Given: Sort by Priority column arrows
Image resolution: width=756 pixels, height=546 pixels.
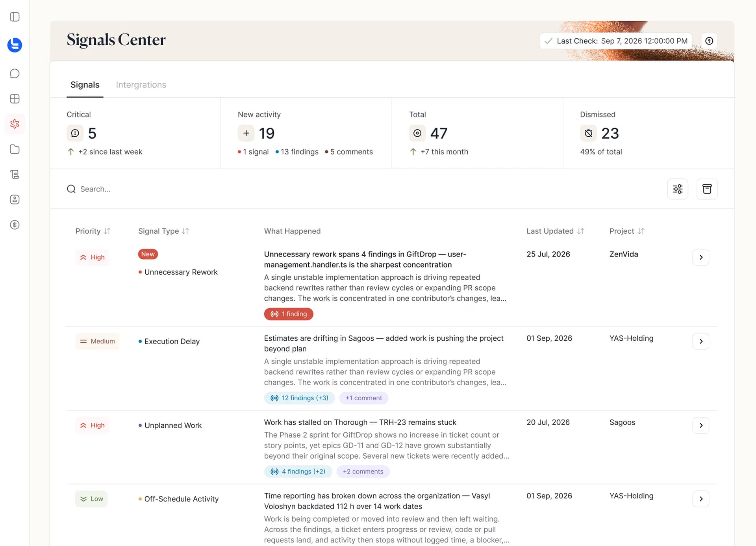Looking at the screenshot, I should [x=107, y=231].
